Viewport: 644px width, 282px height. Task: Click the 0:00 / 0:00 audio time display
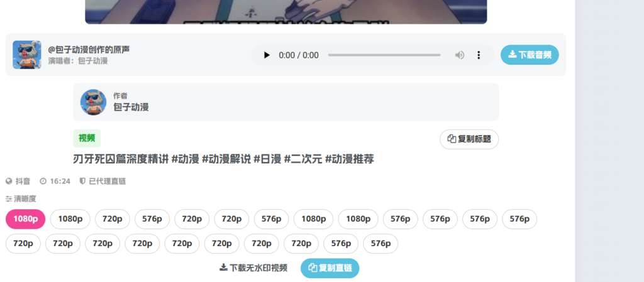(299, 55)
